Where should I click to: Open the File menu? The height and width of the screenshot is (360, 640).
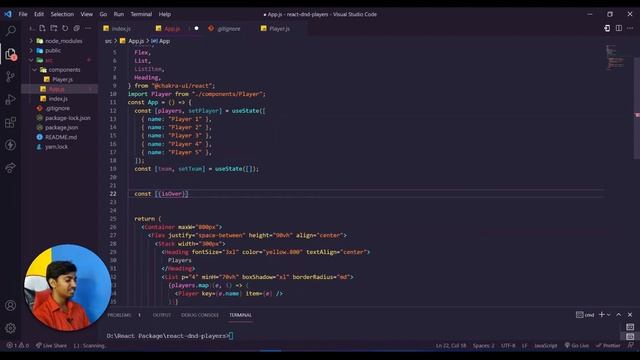[23, 14]
